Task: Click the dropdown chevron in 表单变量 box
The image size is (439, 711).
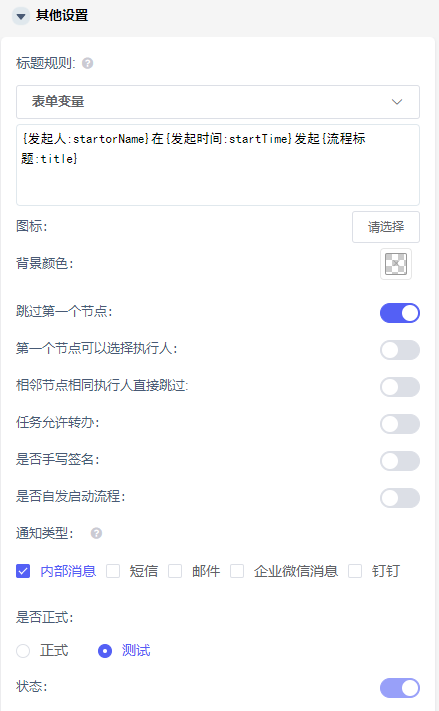Action: [x=397, y=102]
